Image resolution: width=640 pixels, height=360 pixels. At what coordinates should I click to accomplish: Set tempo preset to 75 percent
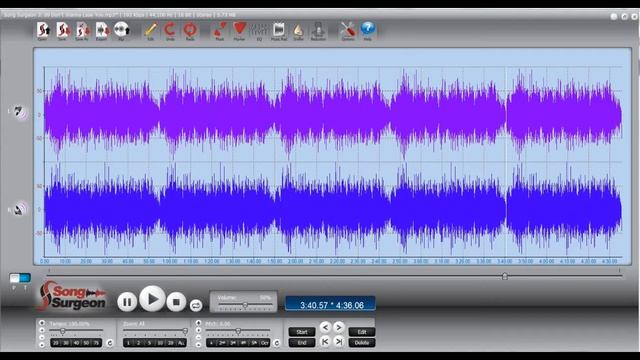tap(96, 343)
